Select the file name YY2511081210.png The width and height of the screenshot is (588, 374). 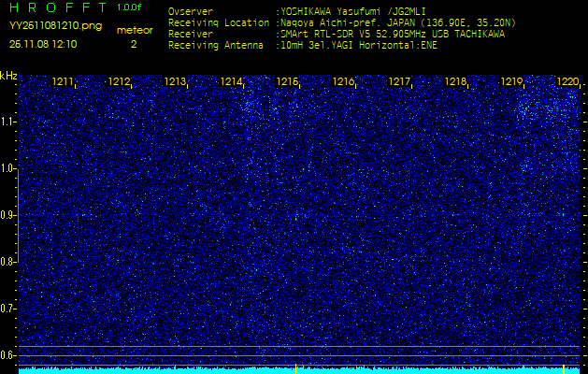pos(55,26)
